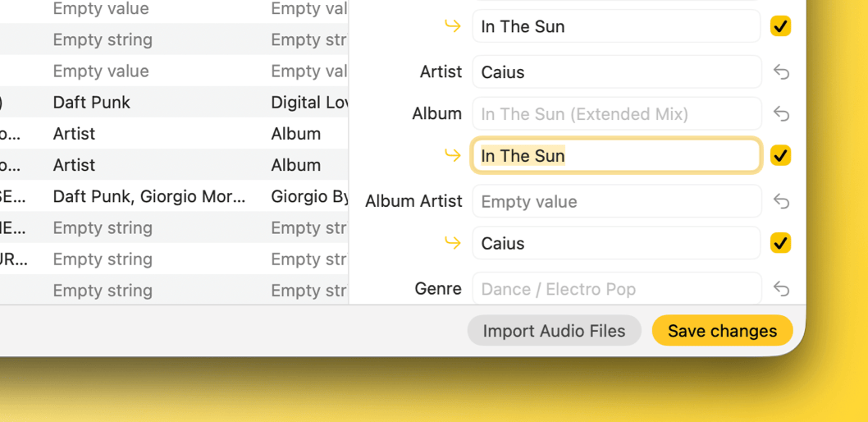Click revert arrow next to Genre field

(x=781, y=289)
